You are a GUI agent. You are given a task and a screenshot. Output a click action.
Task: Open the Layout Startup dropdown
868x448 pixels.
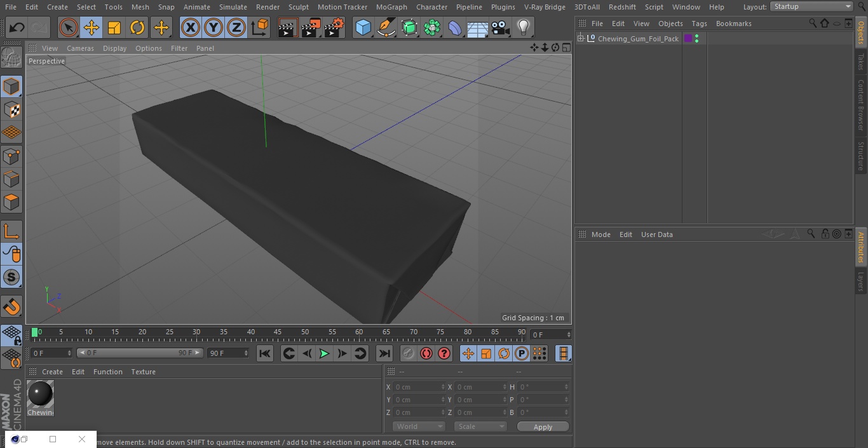pos(812,6)
